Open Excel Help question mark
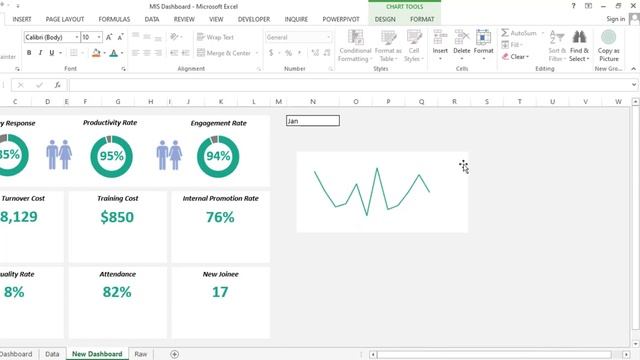This screenshot has width=640, height=360. point(573,6)
